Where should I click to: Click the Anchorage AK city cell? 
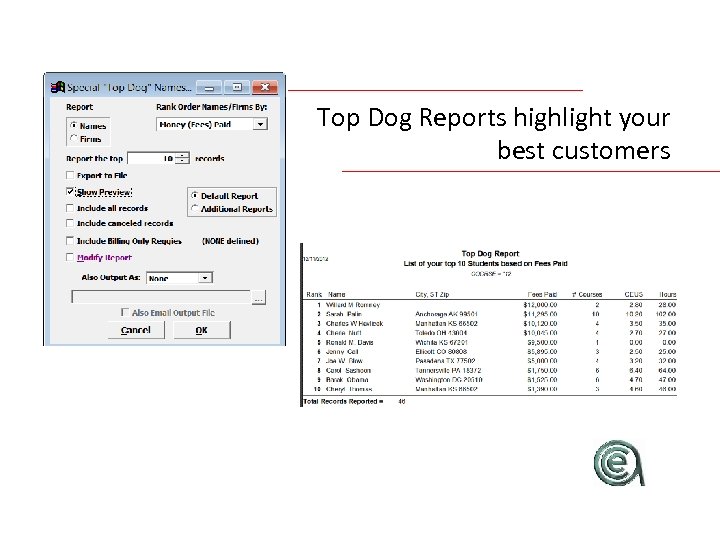point(446,314)
